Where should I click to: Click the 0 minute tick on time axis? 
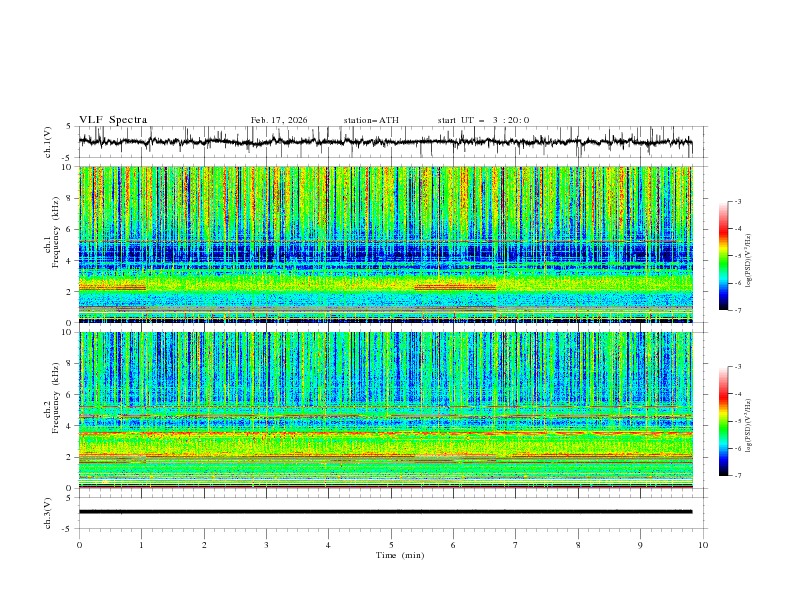pos(80,545)
